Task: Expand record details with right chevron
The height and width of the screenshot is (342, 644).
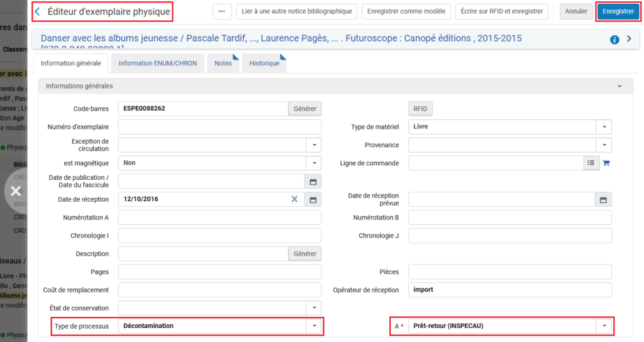Action: [629, 40]
